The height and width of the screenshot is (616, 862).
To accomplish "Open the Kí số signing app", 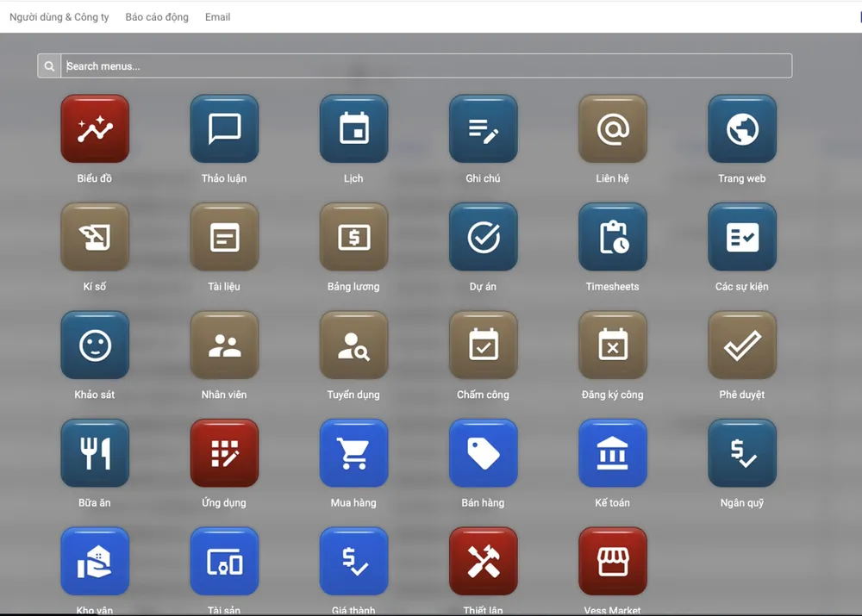I will coord(95,237).
